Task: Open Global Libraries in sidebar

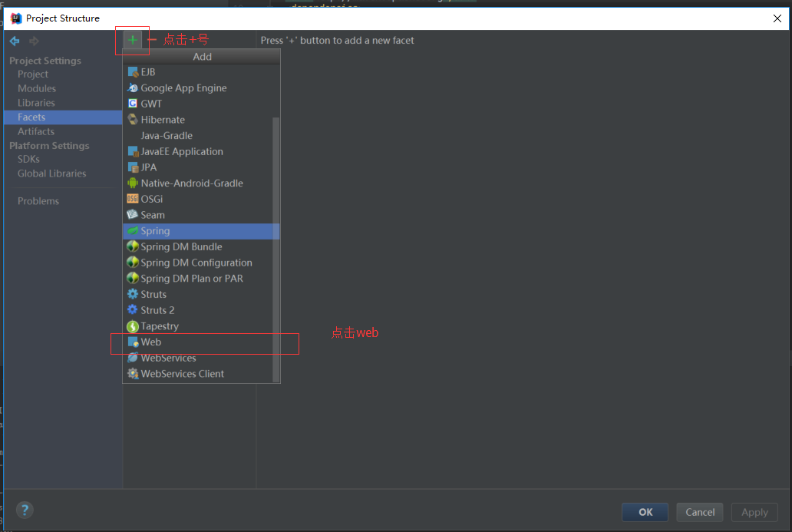Action: [52, 173]
